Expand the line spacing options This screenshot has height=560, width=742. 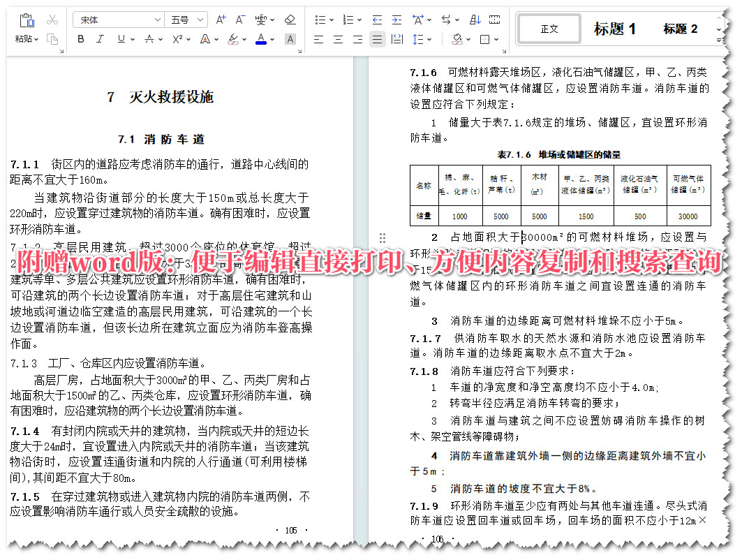coord(430,40)
